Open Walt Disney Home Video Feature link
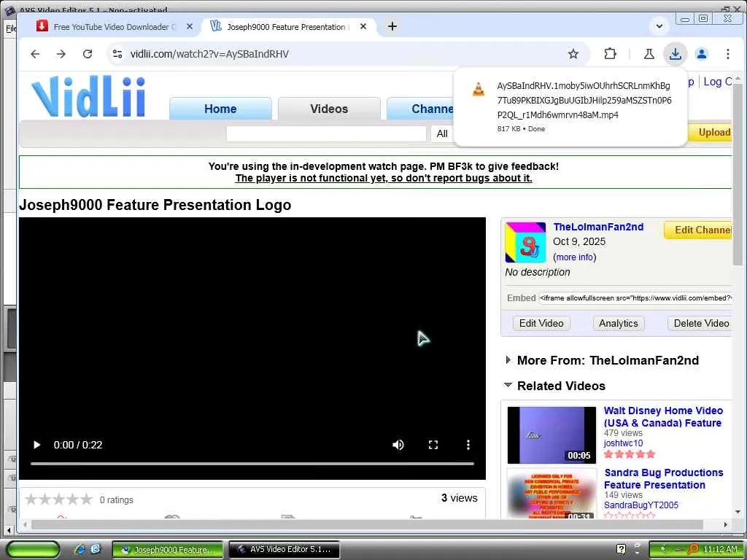The image size is (747, 560). 663,416
